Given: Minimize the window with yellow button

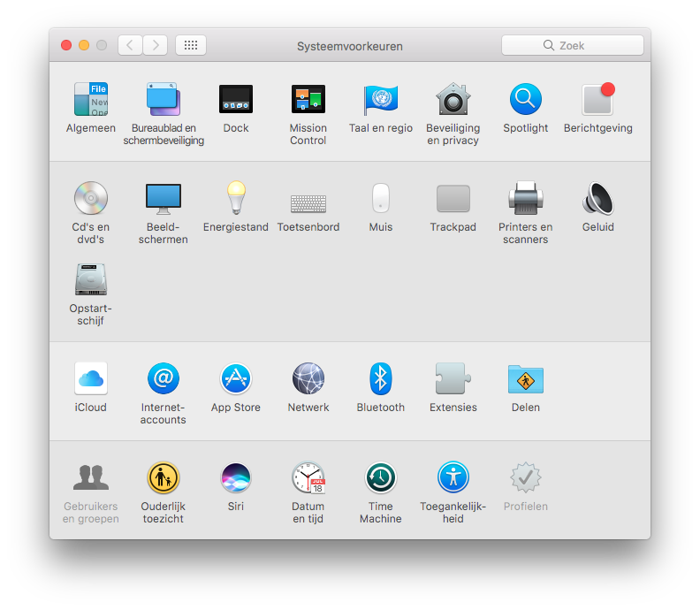Looking at the screenshot, I should coord(84,45).
